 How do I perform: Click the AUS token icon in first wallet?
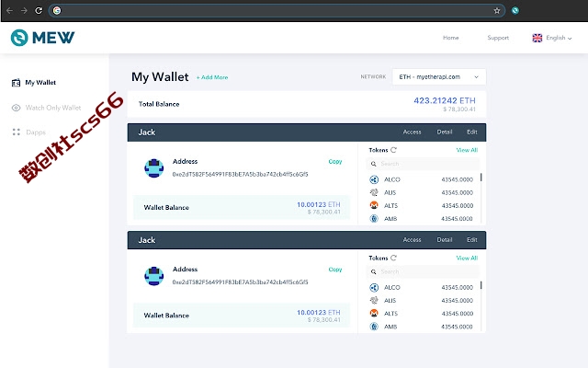374,192
